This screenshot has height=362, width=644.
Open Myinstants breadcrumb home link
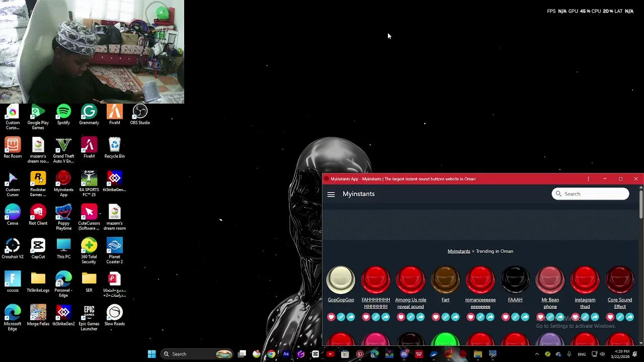tap(459, 251)
